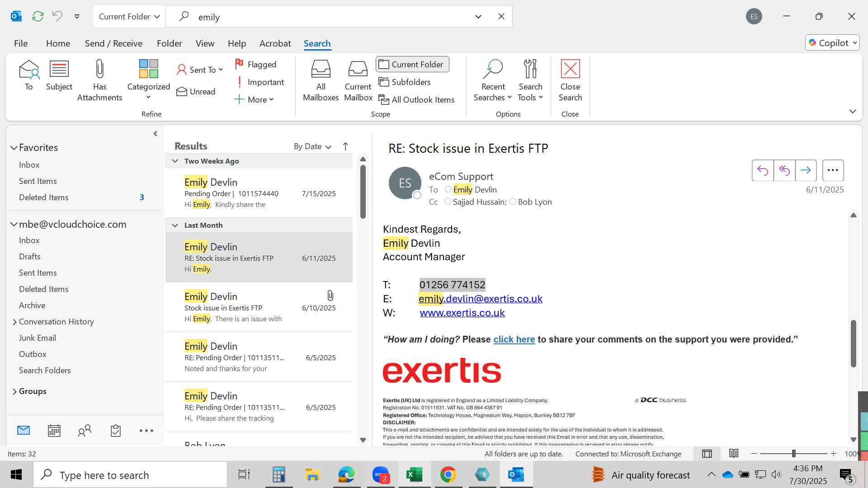Switch to Mail view in navigation bar
This screenshot has width=868, height=488.
[x=24, y=431]
